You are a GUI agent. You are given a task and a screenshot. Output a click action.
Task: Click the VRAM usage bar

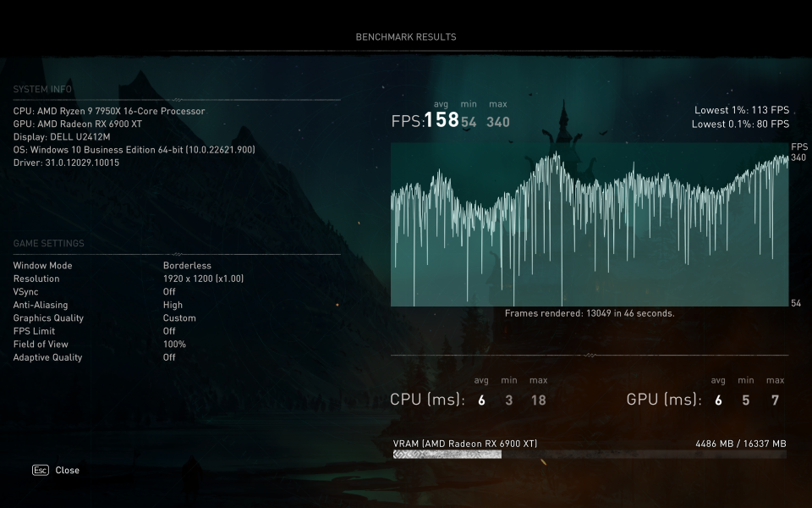click(590, 455)
